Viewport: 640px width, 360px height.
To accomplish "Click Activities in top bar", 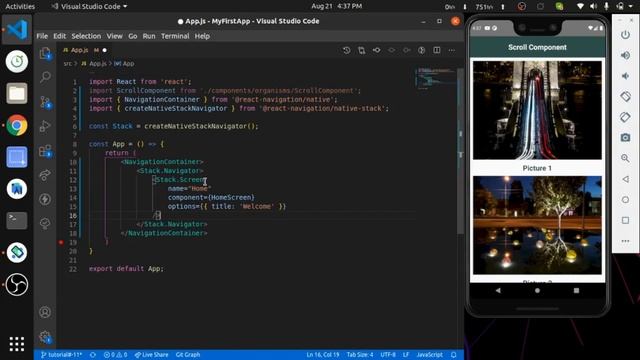I will coord(20,7).
